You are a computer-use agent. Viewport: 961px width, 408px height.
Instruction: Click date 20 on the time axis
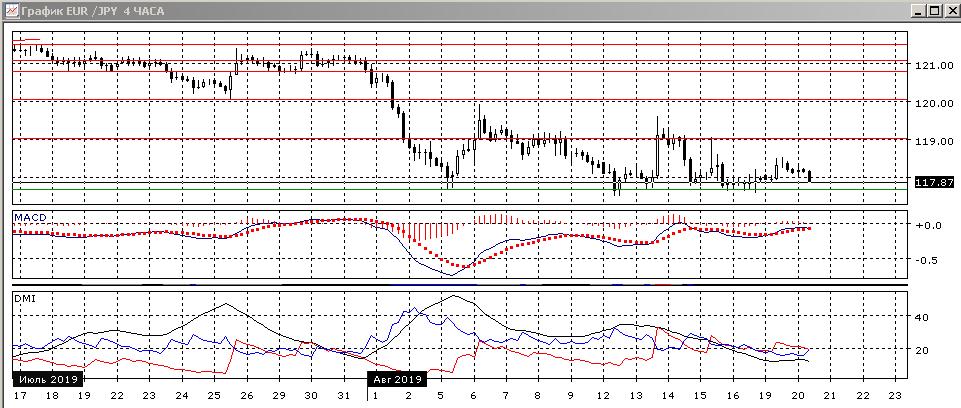tap(799, 396)
